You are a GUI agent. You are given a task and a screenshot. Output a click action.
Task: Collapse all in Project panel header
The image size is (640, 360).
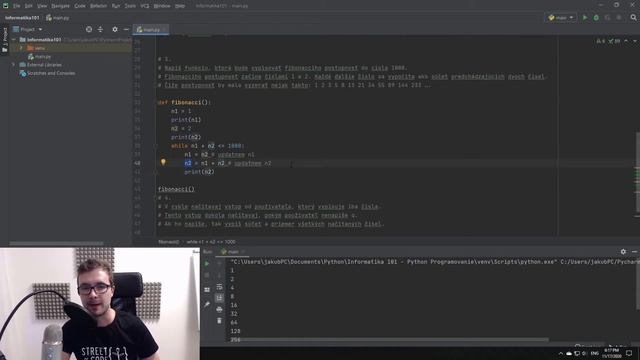click(x=100, y=29)
